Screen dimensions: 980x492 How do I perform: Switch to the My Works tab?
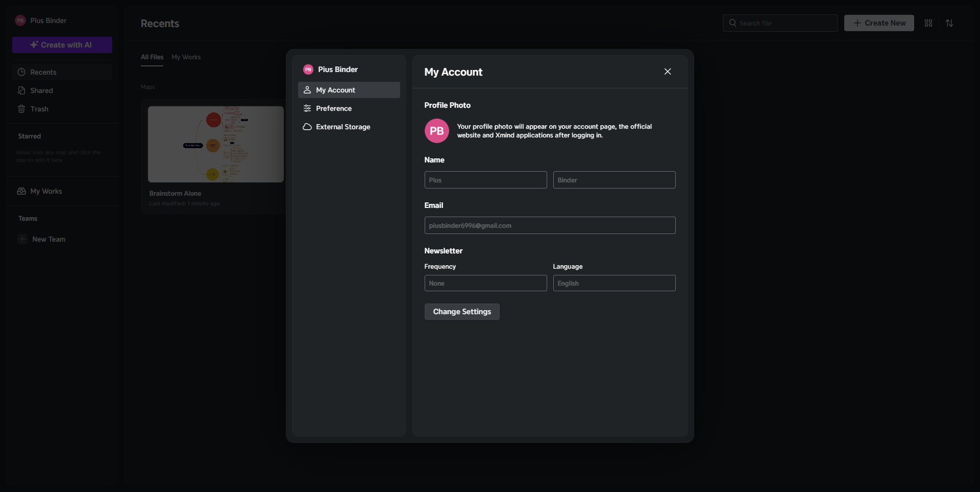click(x=186, y=57)
